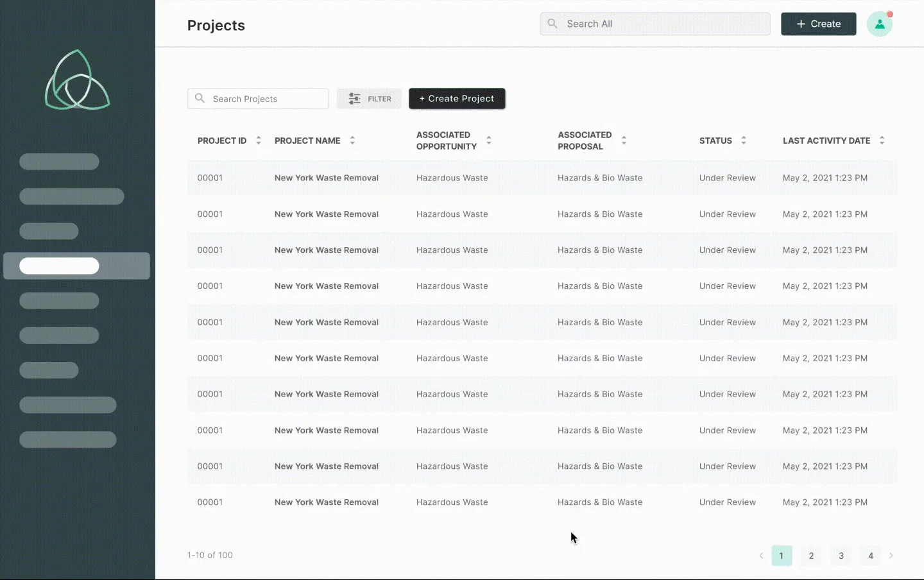Click the Projects page title
The image size is (924, 580).
(216, 25)
